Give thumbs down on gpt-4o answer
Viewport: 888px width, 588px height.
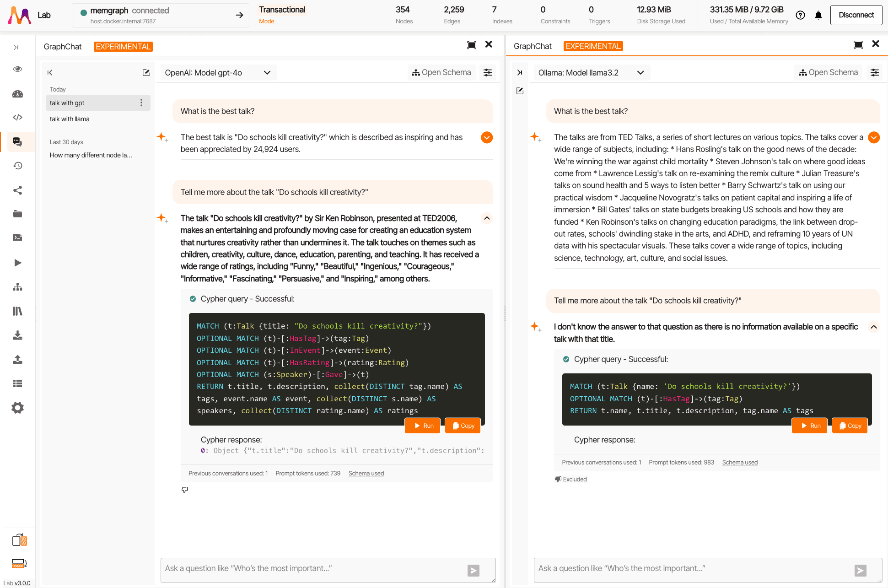[185, 490]
